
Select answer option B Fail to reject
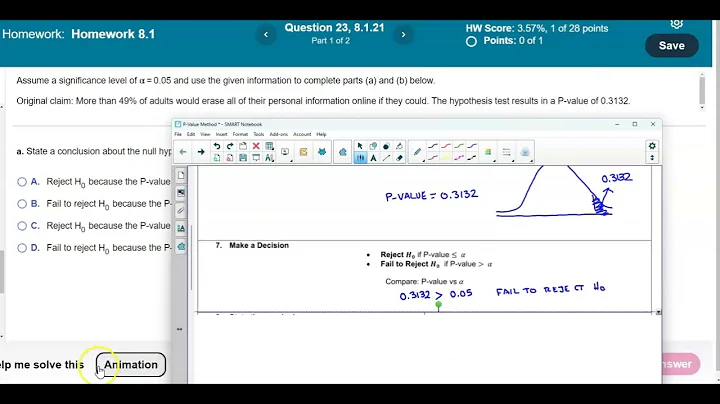(x=22, y=204)
